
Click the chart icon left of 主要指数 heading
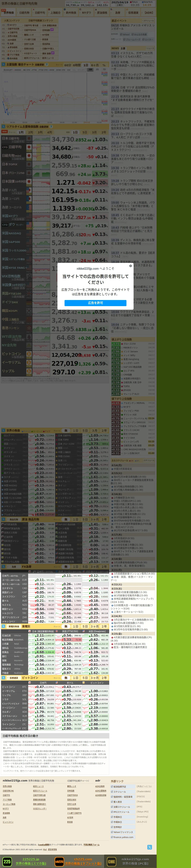3,65
